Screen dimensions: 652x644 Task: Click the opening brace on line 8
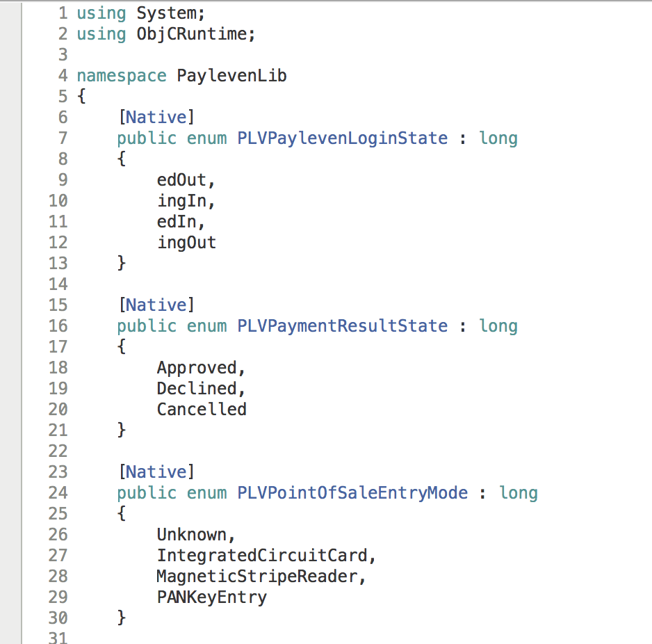(x=122, y=159)
